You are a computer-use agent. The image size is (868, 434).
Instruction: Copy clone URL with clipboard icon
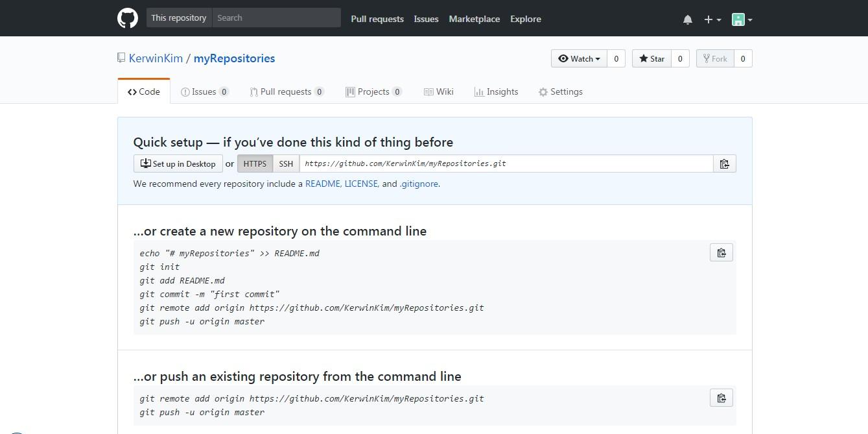[725, 163]
